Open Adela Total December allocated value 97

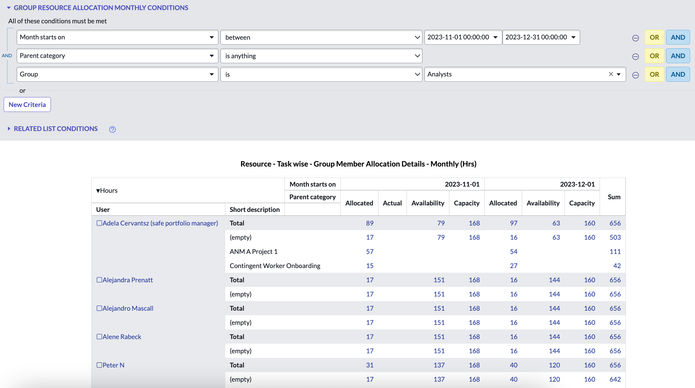[x=513, y=223]
